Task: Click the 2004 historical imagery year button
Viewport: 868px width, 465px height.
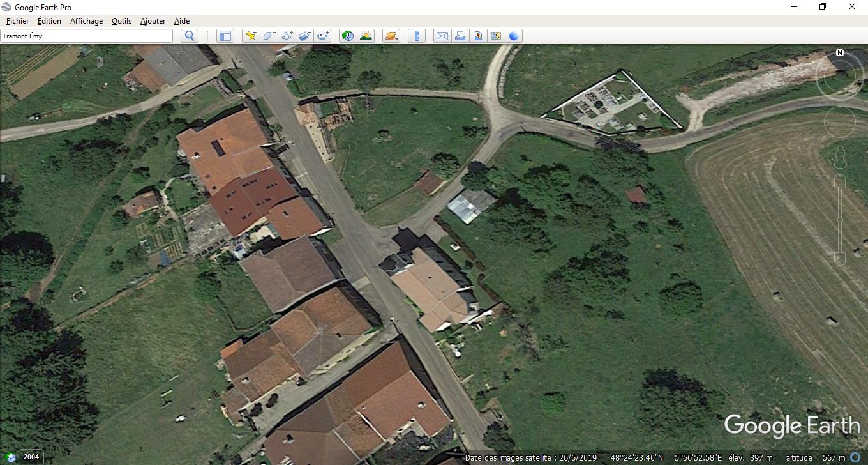Action: click(31, 457)
